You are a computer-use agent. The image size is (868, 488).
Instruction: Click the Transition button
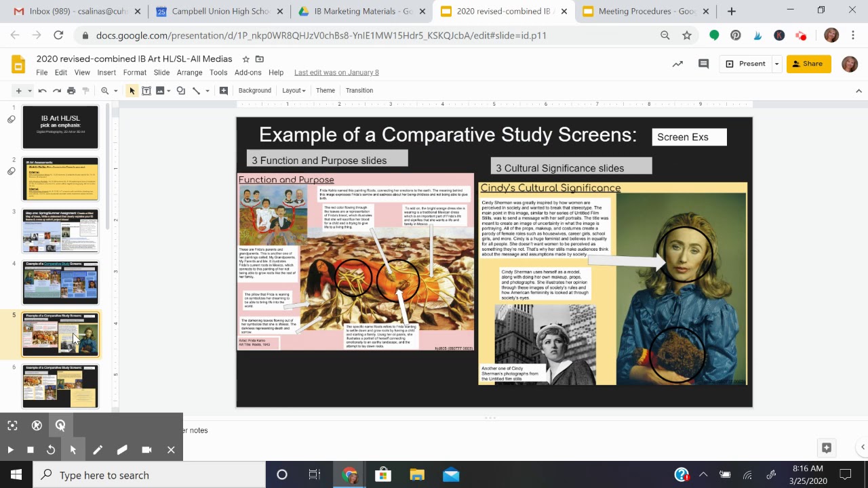pyautogui.click(x=359, y=90)
